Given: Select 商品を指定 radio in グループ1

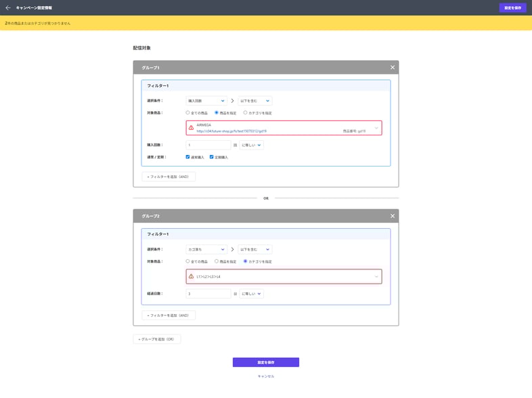Looking at the screenshot, I should pyautogui.click(x=217, y=112).
